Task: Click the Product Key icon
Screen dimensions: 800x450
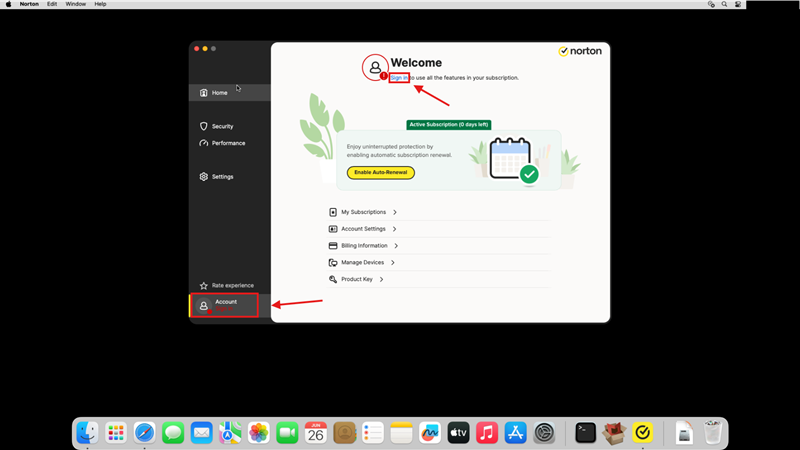Action: pos(333,280)
